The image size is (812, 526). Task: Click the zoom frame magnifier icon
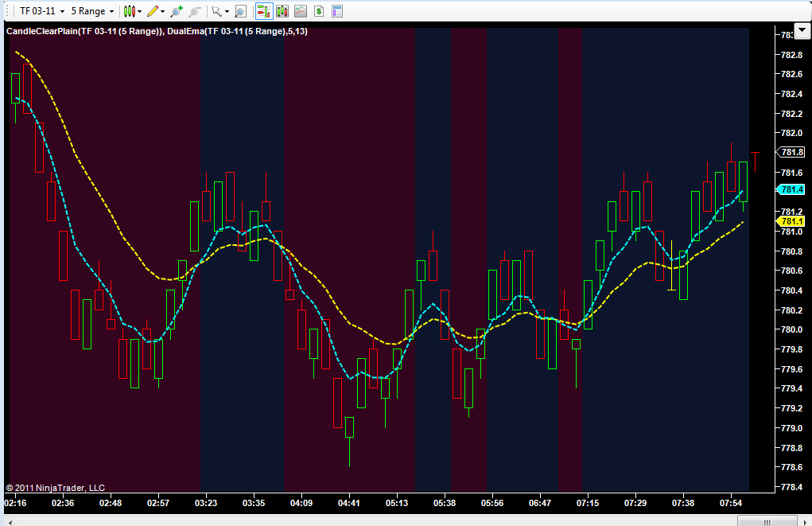[x=240, y=11]
